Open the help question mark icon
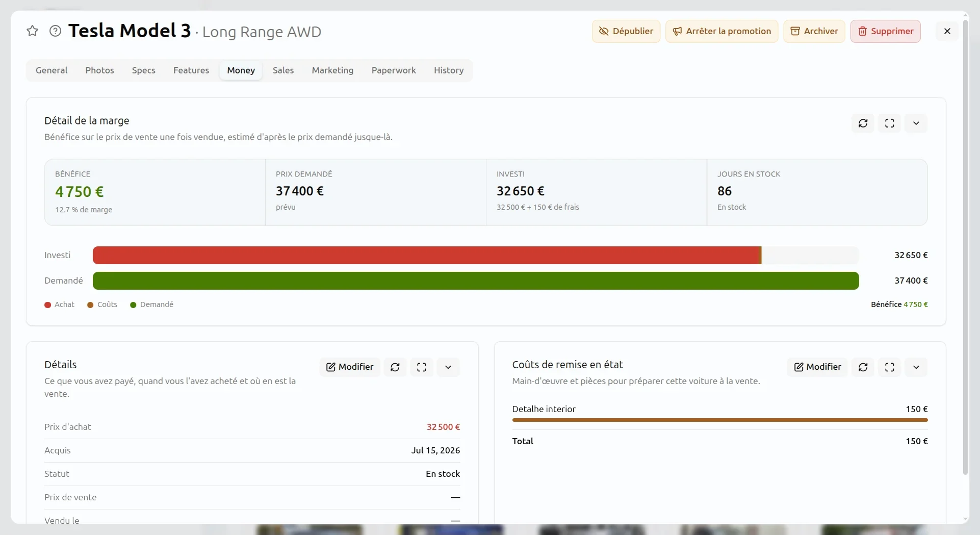 click(x=55, y=31)
